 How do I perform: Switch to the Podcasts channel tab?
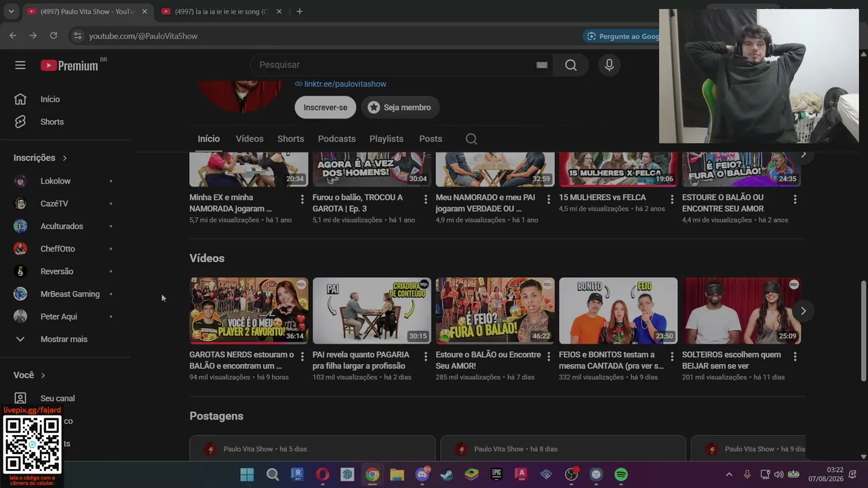pos(337,139)
